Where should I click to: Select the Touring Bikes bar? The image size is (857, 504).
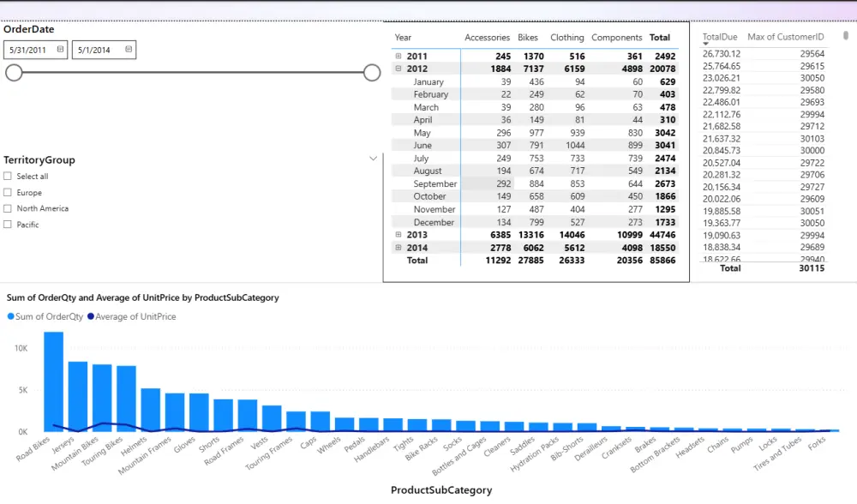tap(126, 399)
